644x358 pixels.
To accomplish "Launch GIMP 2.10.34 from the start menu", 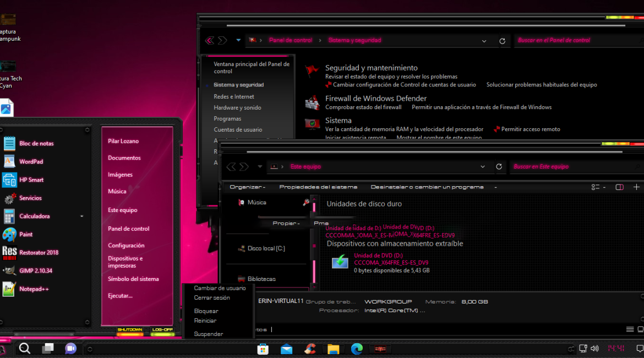I will click(x=35, y=271).
